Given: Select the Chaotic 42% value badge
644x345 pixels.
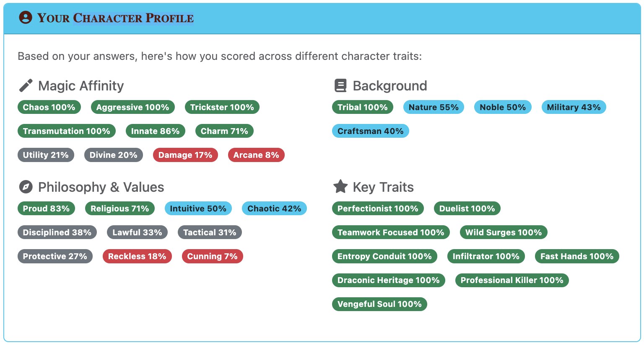Looking at the screenshot, I should [274, 208].
